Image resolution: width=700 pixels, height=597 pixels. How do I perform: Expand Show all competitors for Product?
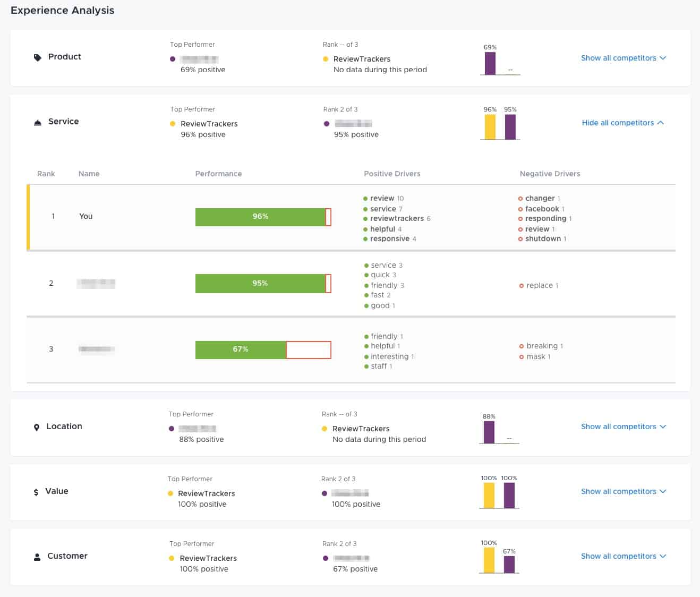pos(624,58)
